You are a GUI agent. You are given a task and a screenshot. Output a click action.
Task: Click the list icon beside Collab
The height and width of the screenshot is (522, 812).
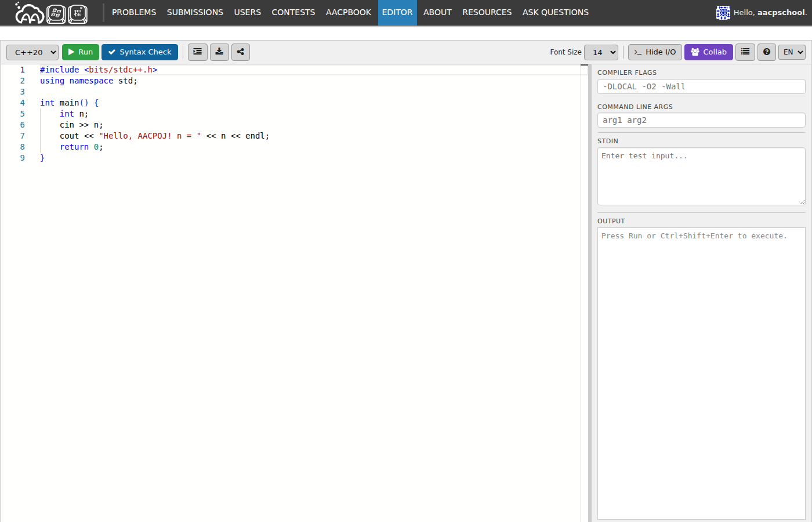(x=745, y=52)
